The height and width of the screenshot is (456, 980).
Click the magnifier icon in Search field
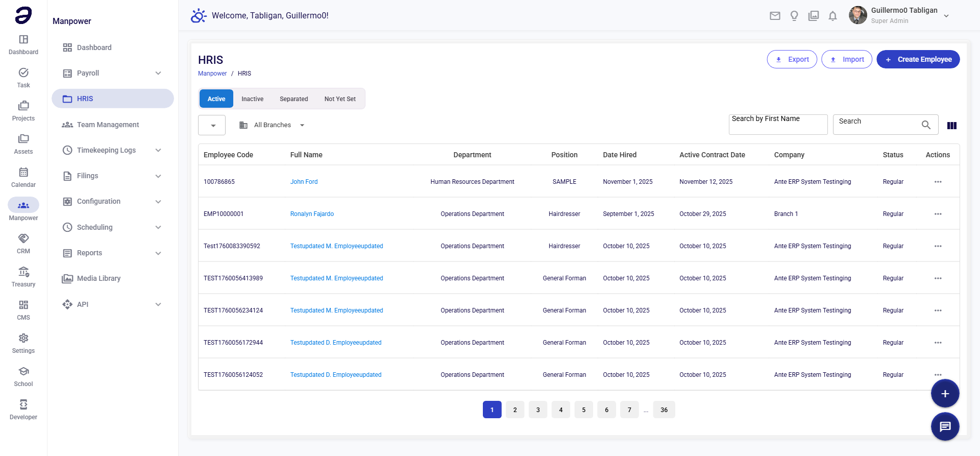926,125
